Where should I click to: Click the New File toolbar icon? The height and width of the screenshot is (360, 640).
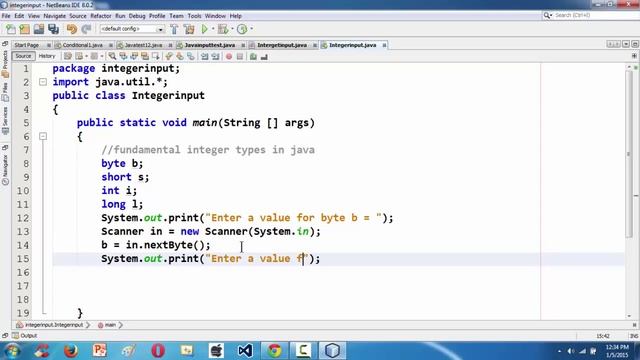[11, 29]
